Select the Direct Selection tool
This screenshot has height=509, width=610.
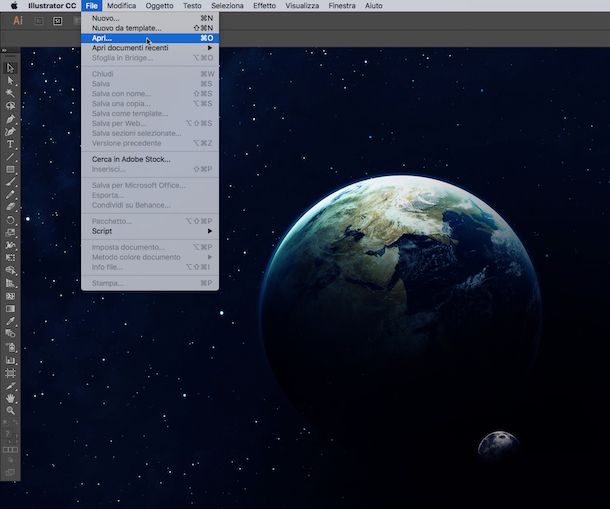tap(10, 81)
